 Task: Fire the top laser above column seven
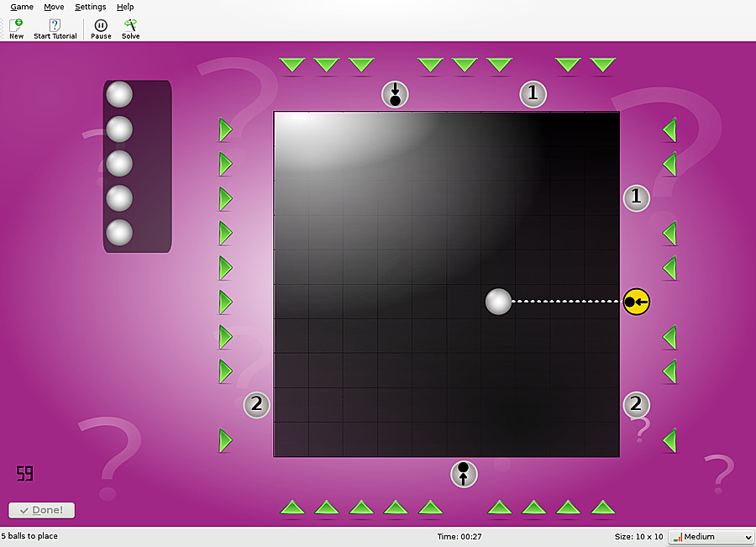click(x=499, y=65)
